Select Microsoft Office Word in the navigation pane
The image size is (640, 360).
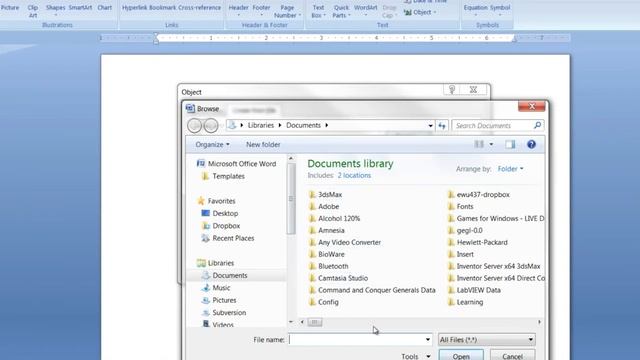pyautogui.click(x=237, y=164)
